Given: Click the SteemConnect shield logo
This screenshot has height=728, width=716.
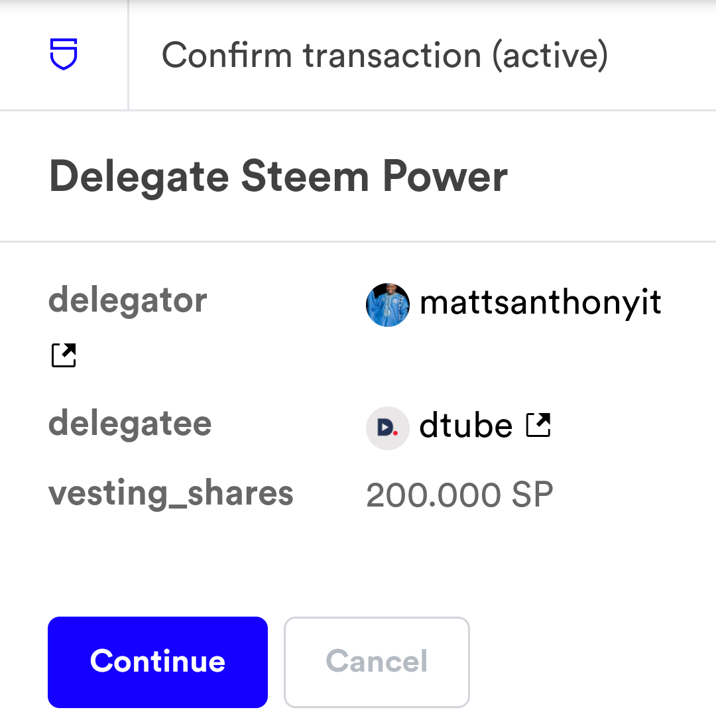Looking at the screenshot, I should pyautogui.click(x=64, y=54).
